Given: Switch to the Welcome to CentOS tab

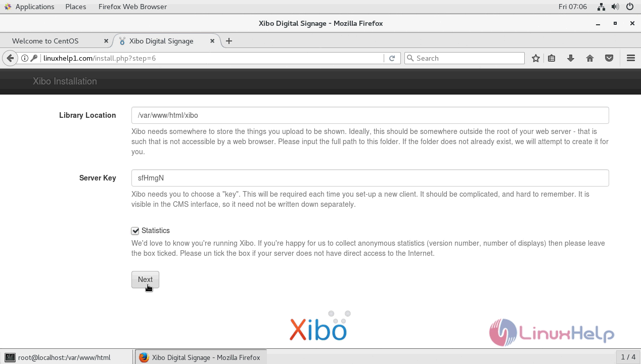Looking at the screenshot, I should point(57,41).
